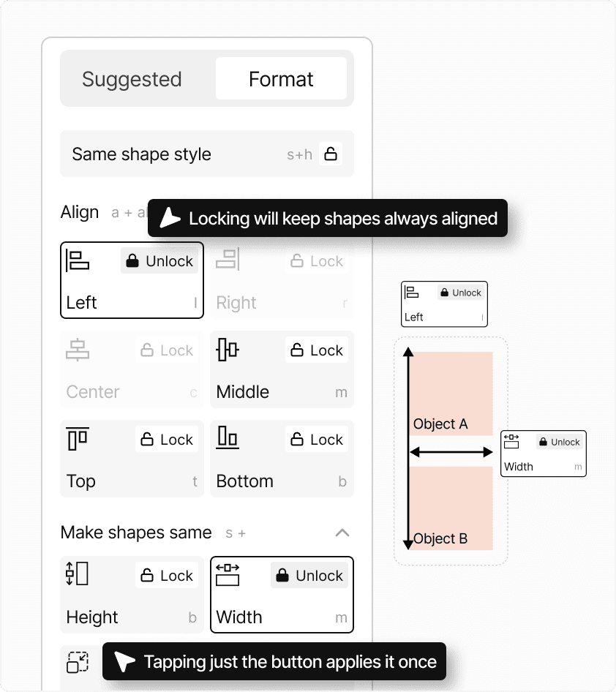Switch to the Suggested tab
Viewport: 616px width, 692px height.
coord(132,78)
